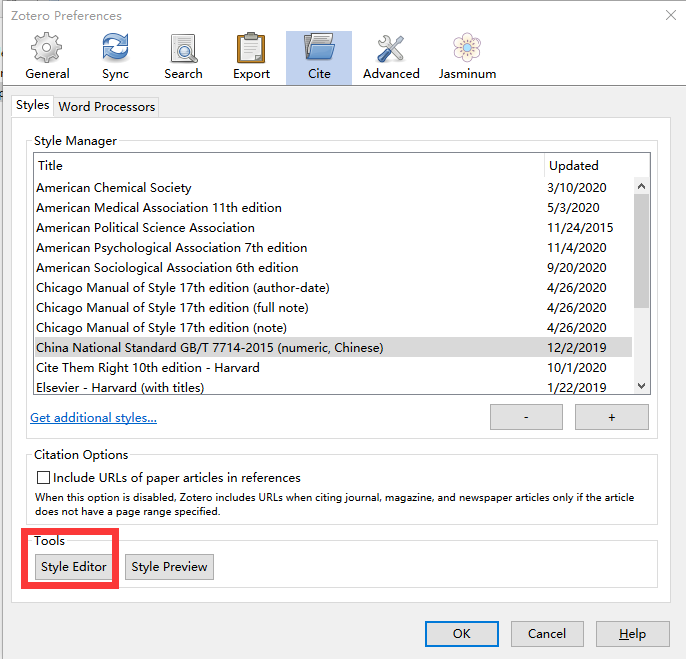
Task: Switch to the Word Processors tab
Action: click(107, 107)
